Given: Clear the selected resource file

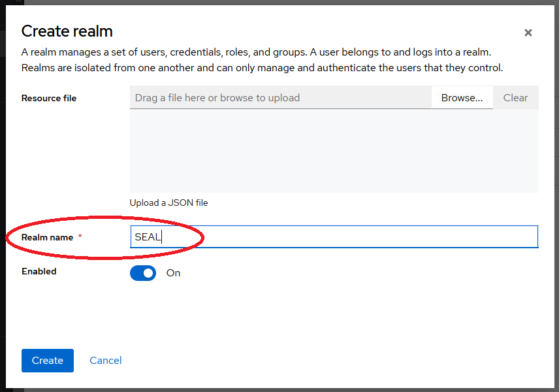Looking at the screenshot, I should pos(515,97).
